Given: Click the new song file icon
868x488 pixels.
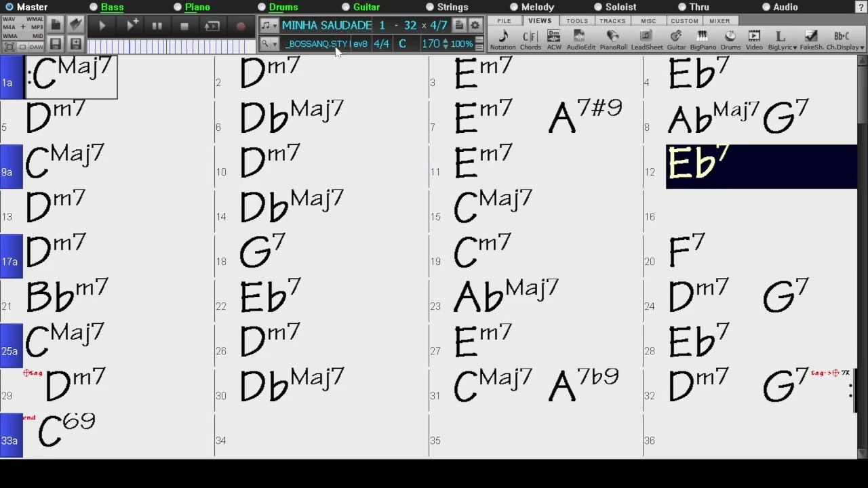Looking at the screenshot, I should point(56,25).
